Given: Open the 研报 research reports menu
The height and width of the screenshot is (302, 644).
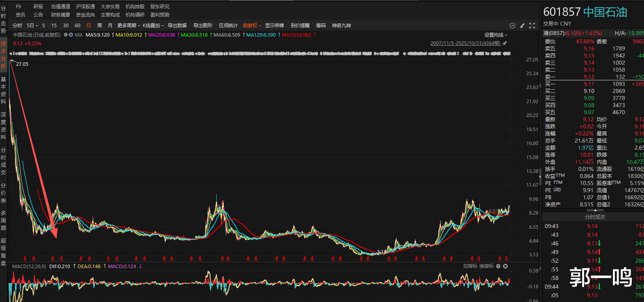Looking at the screenshot, I should 38,7.
